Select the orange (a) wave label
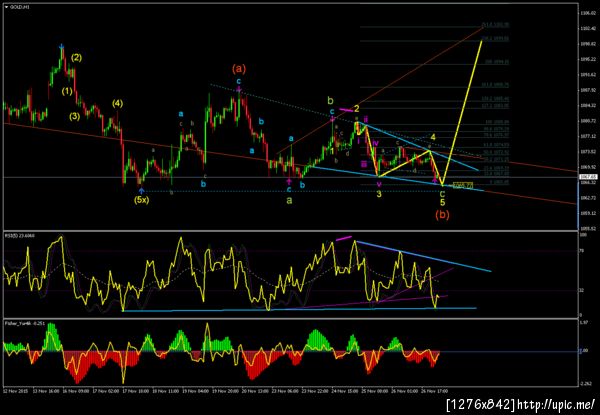The height and width of the screenshot is (415, 600). coord(239,69)
